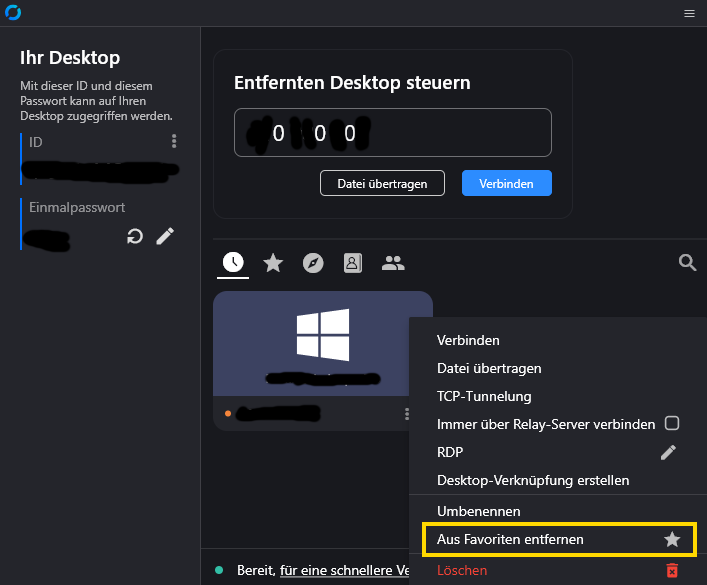The image size is (707, 585).
Task: Open the address book tab
Action: point(353,263)
